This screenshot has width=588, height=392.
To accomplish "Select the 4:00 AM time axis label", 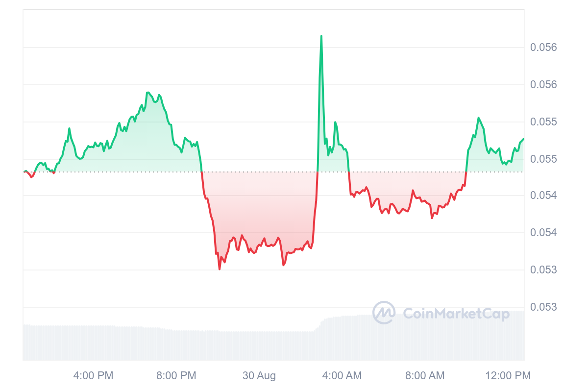I will tap(342, 376).
